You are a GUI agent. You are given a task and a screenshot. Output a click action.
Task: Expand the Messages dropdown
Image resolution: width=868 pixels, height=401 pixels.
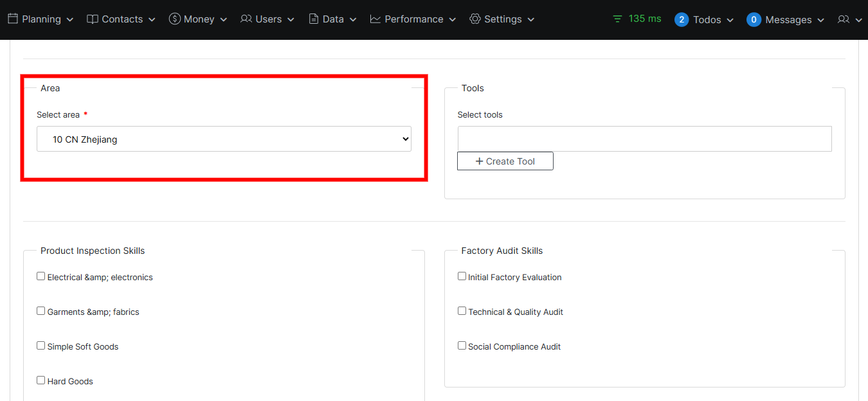(x=786, y=20)
